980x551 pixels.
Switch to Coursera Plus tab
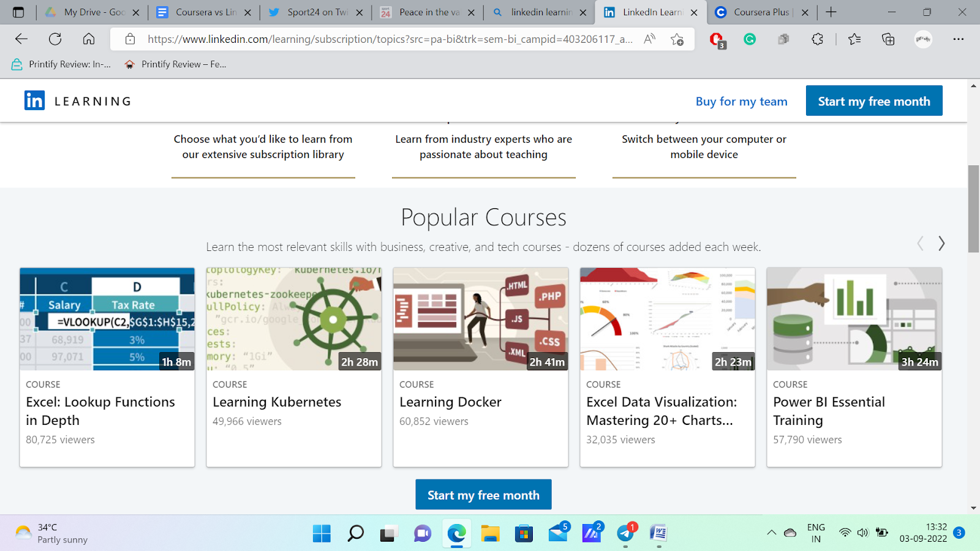click(762, 12)
